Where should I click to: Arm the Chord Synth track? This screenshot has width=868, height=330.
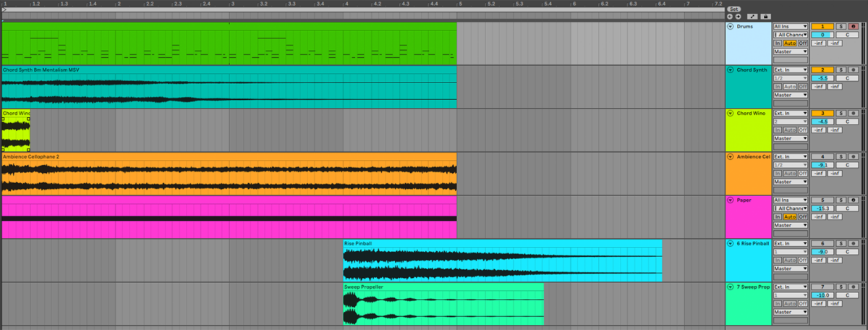(854, 69)
